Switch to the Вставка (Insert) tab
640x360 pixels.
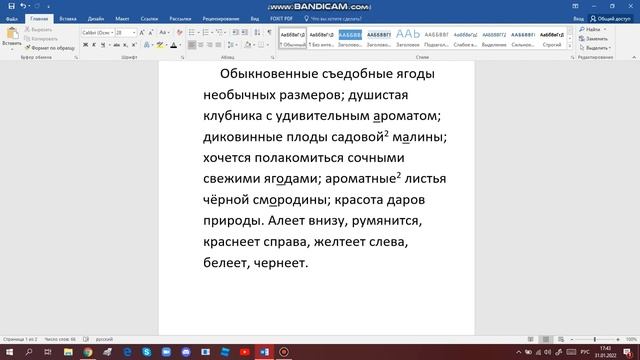click(68, 19)
